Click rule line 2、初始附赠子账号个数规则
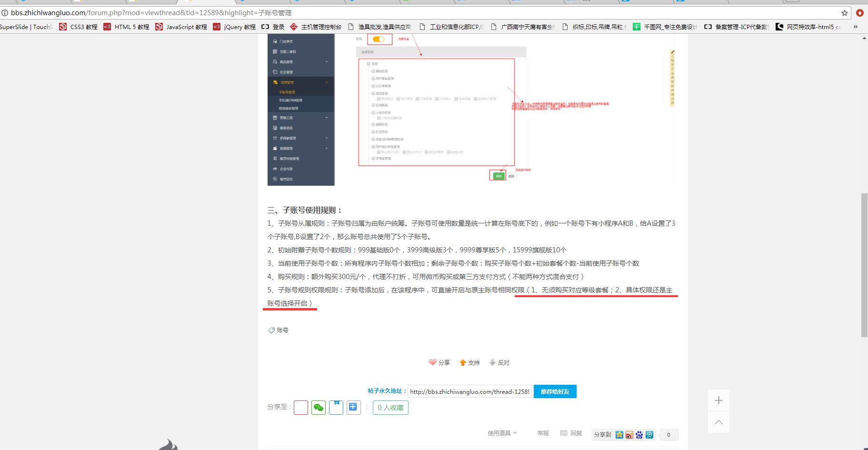 [417, 250]
